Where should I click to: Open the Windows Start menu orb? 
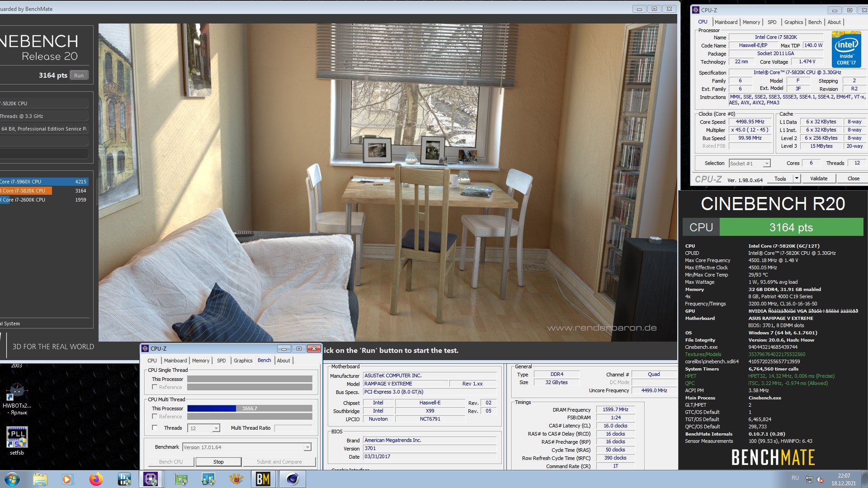tap(12, 479)
